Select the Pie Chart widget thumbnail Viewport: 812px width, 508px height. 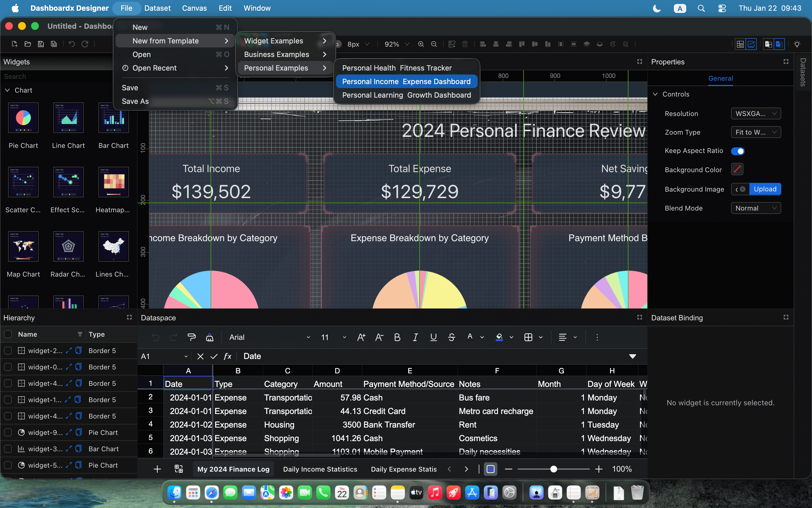tap(23, 118)
